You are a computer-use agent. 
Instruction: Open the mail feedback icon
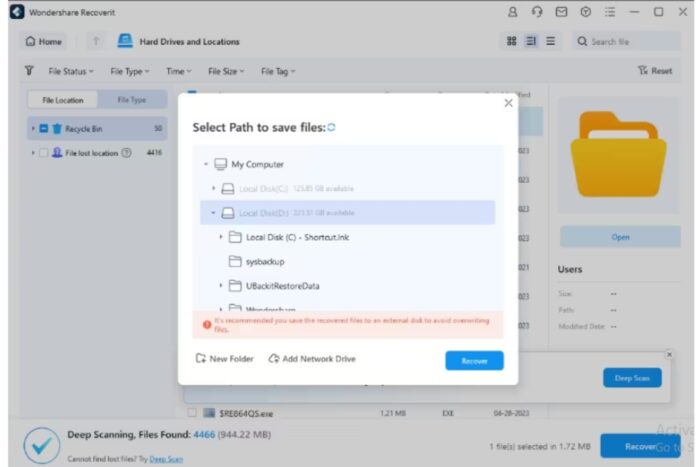[x=561, y=12]
